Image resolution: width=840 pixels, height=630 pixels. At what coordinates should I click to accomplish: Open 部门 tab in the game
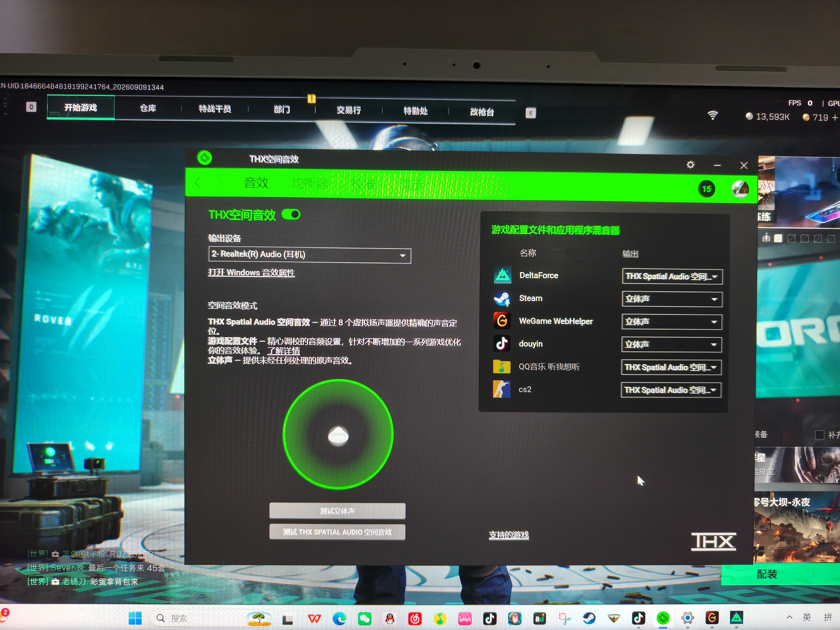(x=282, y=110)
